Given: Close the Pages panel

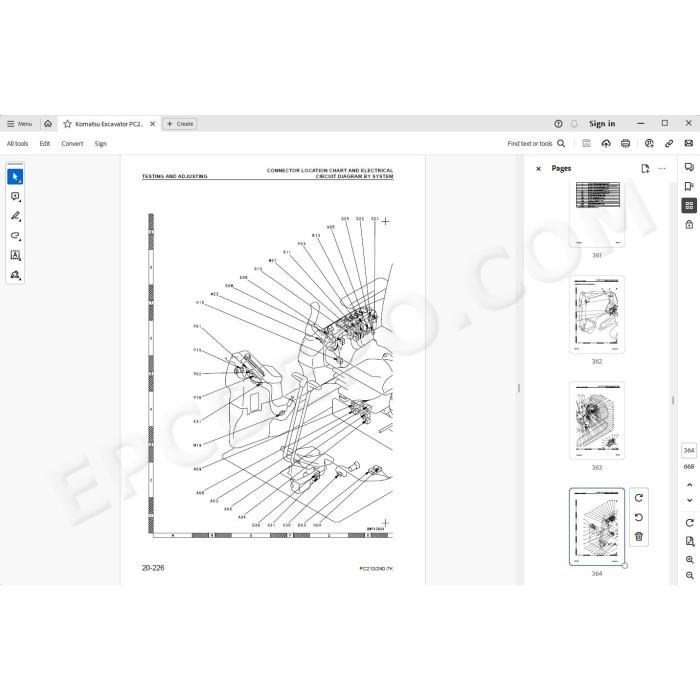Looking at the screenshot, I should [538, 169].
